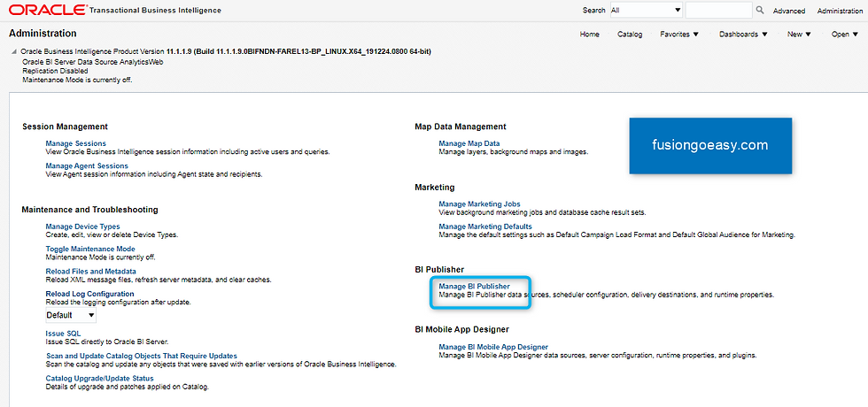The image size is (868, 407).
Task: Click the Marketing section heading
Action: pyautogui.click(x=435, y=188)
